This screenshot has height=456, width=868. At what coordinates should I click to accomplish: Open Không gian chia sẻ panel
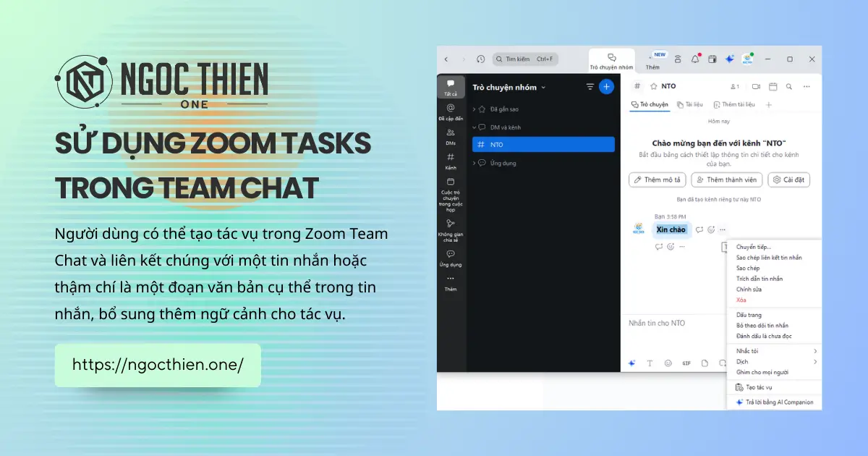[450, 226]
